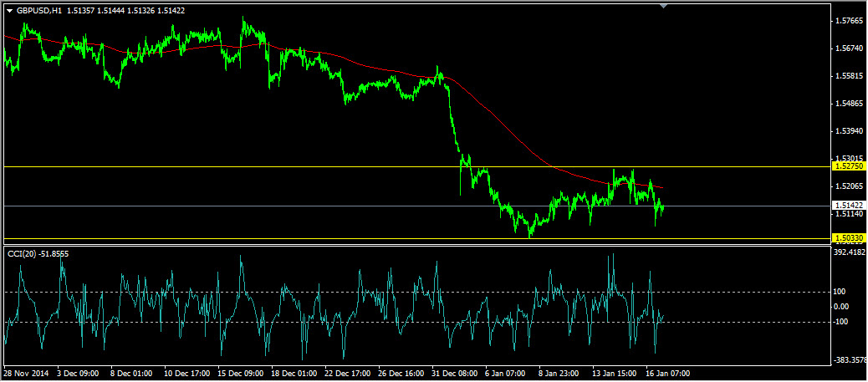Click the 1.57665 price axis value
The width and height of the screenshot is (868, 382).
click(850, 21)
